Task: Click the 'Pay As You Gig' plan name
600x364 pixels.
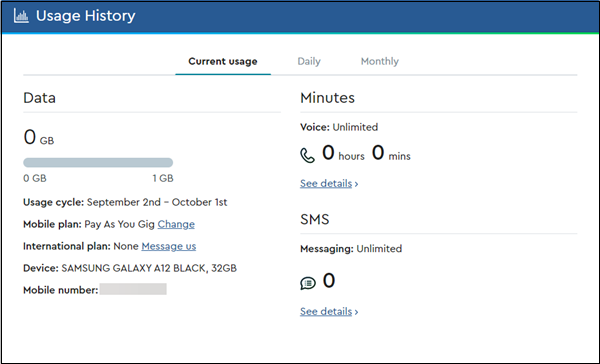Action: 119,224
